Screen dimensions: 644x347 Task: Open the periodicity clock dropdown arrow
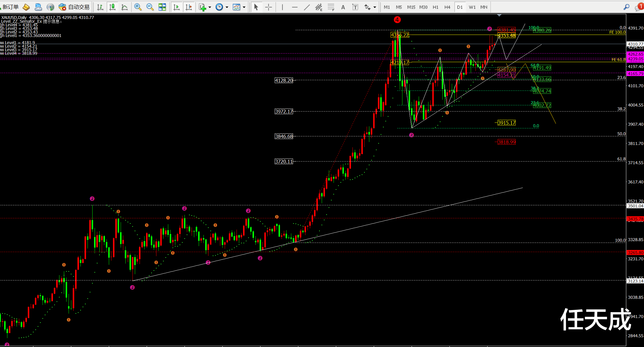coord(227,7)
